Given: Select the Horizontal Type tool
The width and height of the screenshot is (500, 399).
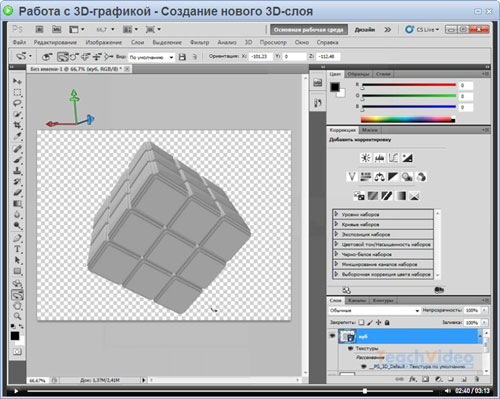Looking at the screenshot, I should 17,249.
